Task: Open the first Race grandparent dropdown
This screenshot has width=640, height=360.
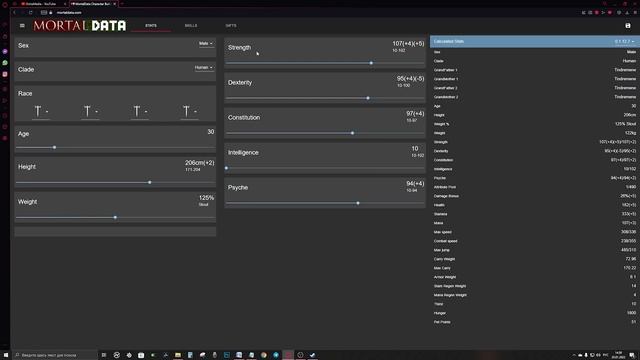Action: coord(41,111)
